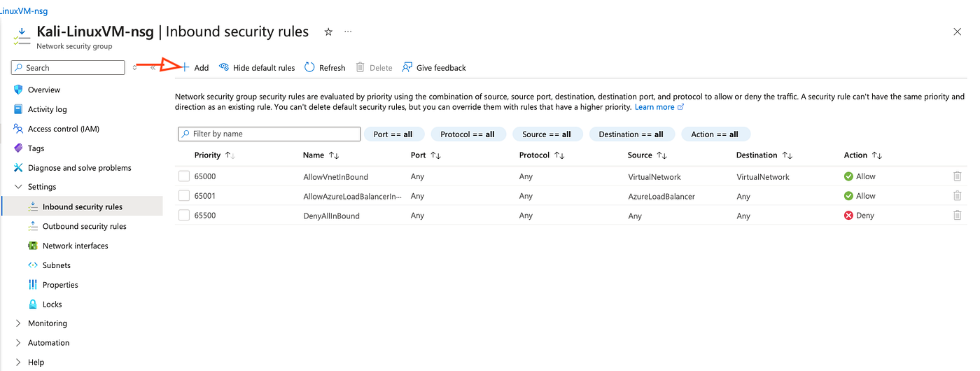This screenshot has height=371, width=980.
Task: Click the network security group header icon
Action: 21,36
